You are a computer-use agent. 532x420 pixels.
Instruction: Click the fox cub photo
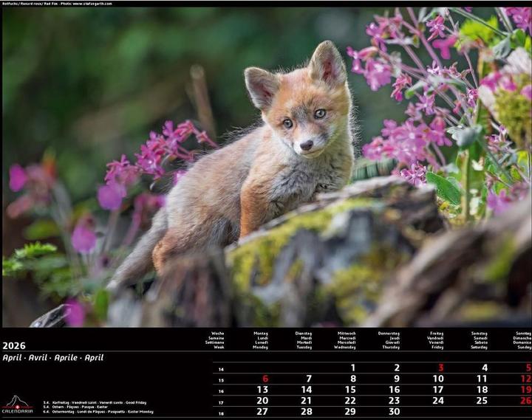[x=267, y=167]
